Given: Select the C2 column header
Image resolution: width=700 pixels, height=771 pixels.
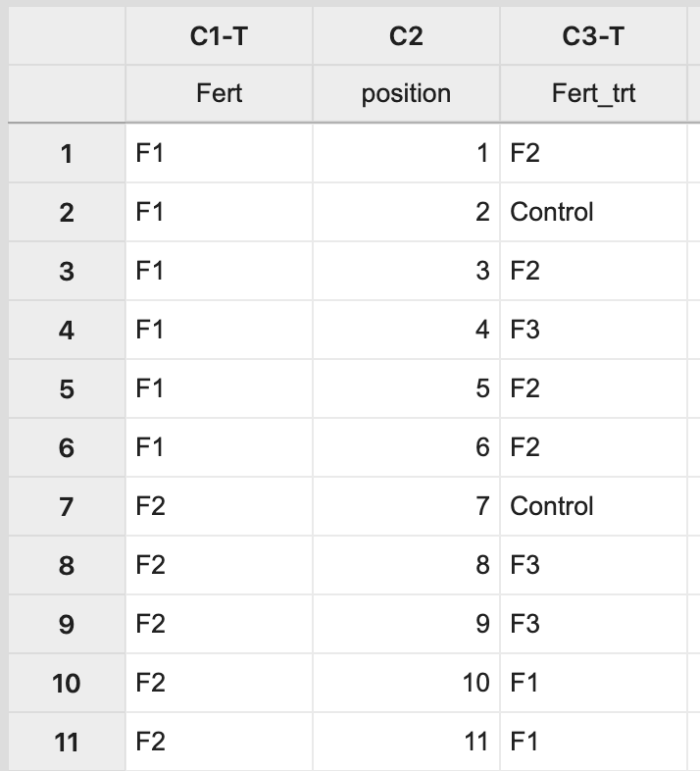Looking at the screenshot, I should tap(406, 37).
